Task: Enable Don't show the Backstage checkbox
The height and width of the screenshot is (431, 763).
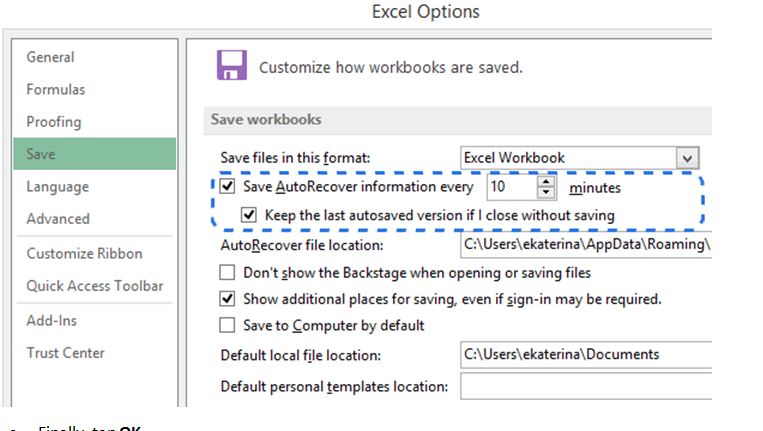Action: (x=227, y=272)
